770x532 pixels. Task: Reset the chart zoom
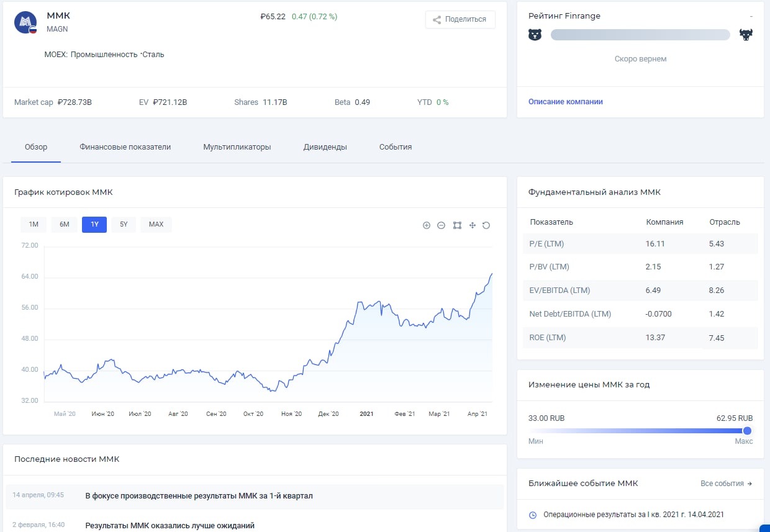[x=486, y=225]
